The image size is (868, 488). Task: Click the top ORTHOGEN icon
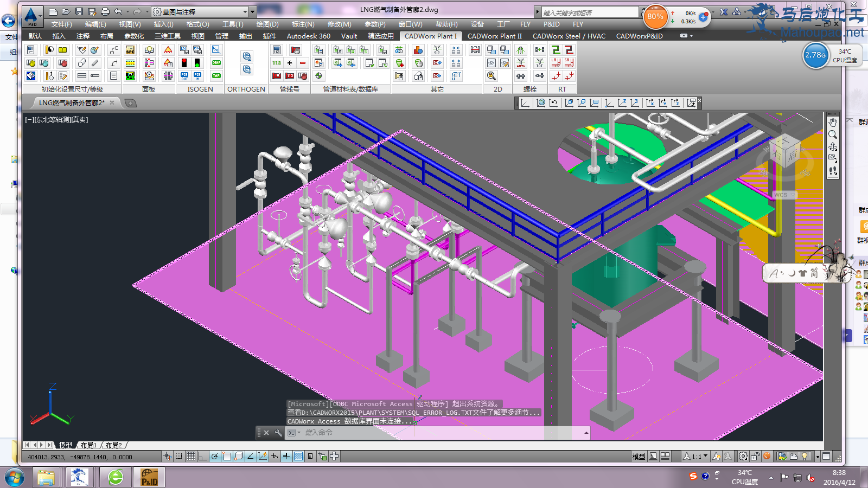[247, 56]
